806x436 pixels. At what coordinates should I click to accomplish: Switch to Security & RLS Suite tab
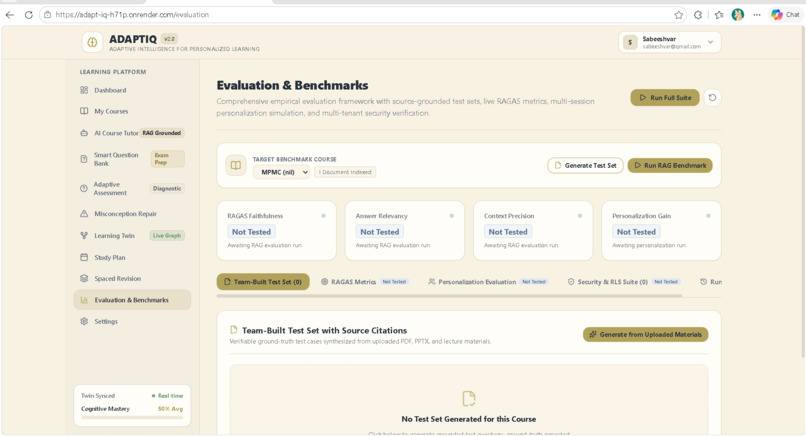[624, 282]
